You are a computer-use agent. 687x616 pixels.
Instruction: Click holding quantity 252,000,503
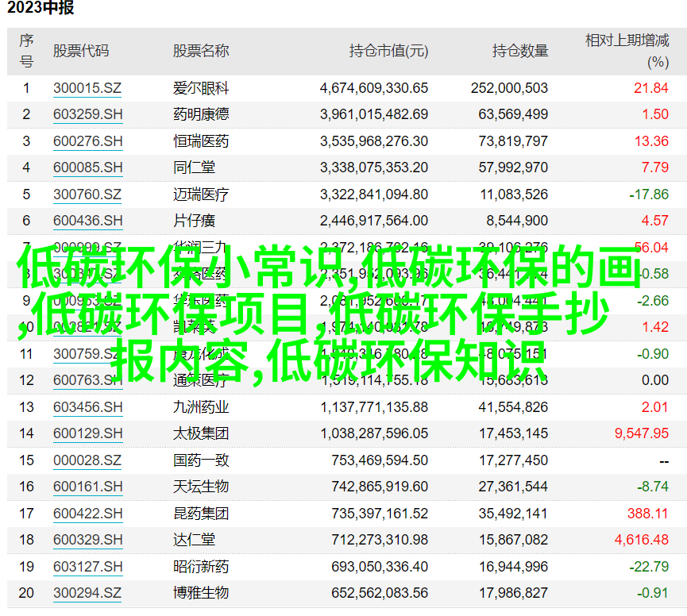[x=510, y=88]
